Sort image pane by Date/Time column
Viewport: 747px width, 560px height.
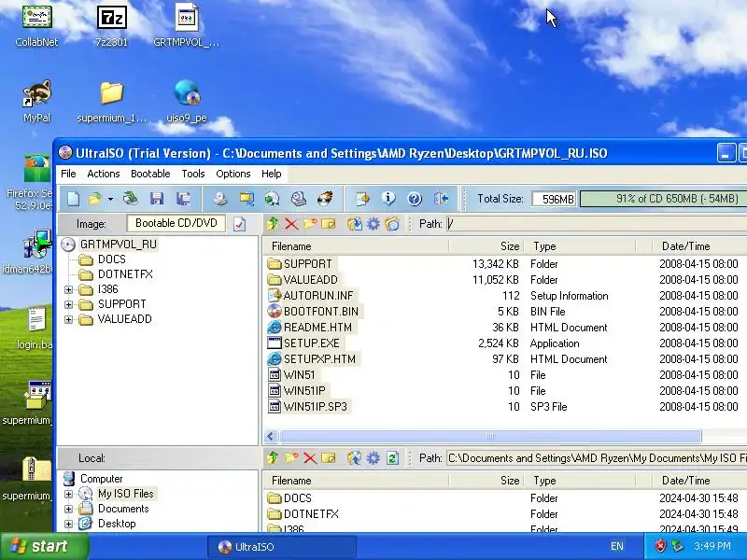point(698,246)
